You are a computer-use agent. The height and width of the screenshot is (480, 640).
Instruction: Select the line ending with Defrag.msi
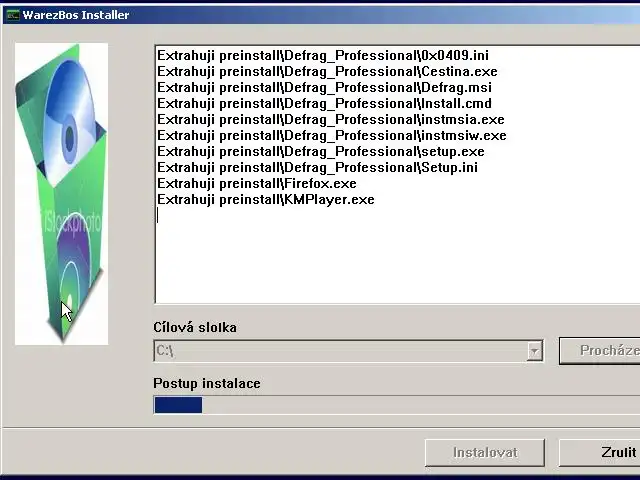click(x=324, y=87)
